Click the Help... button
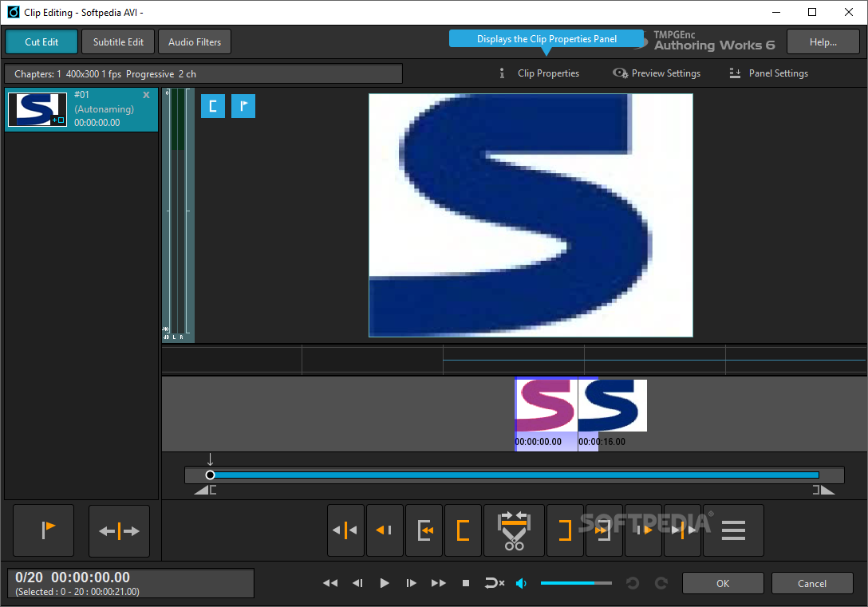 (823, 41)
